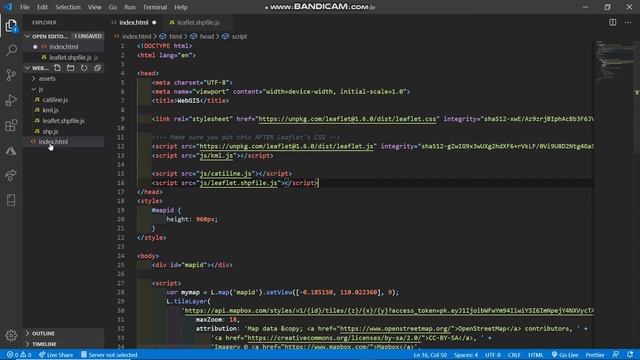Open the Run and Debug view
640x360 pixels.
coord(11,100)
